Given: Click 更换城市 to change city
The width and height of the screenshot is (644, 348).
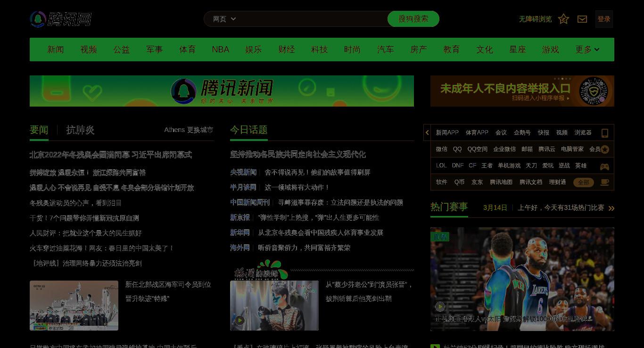Looking at the screenshot, I should point(200,130).
